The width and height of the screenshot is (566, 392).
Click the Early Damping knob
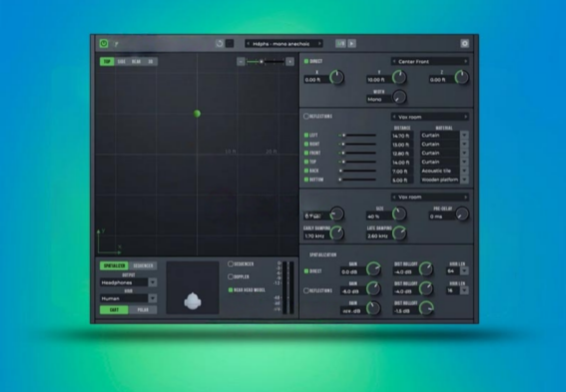(336, 233)
